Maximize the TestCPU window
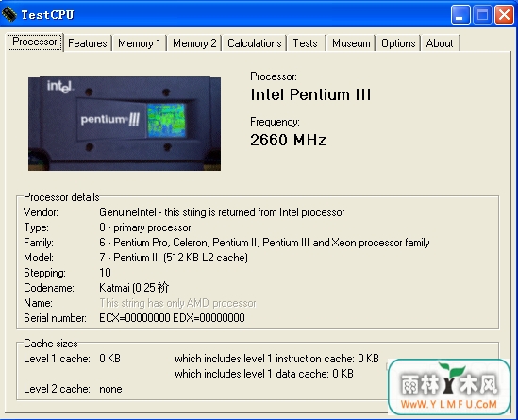Image resolution: width=518 pixels, height=420 pixels. point(482,15)
